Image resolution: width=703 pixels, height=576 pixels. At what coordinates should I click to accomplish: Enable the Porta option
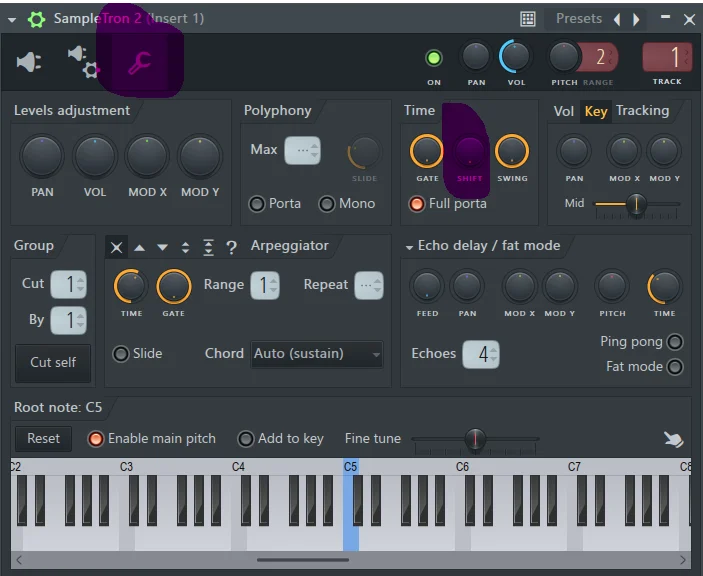pyautogui.click(x=257, y=204)
